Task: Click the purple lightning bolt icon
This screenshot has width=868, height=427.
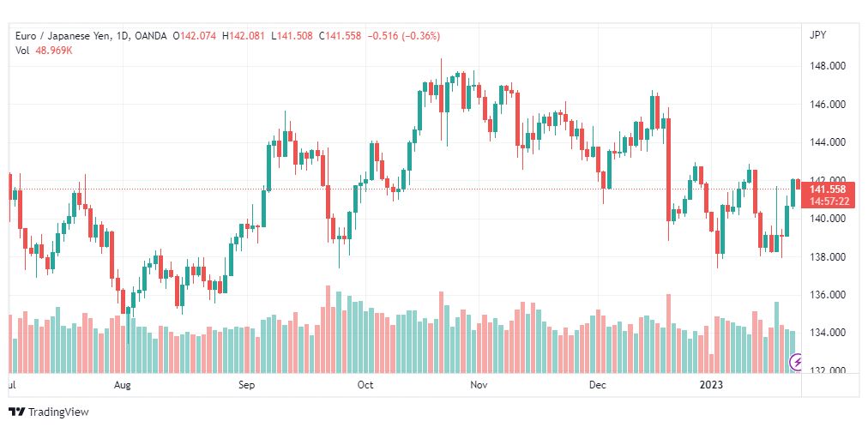Action: tap(796, 363)
